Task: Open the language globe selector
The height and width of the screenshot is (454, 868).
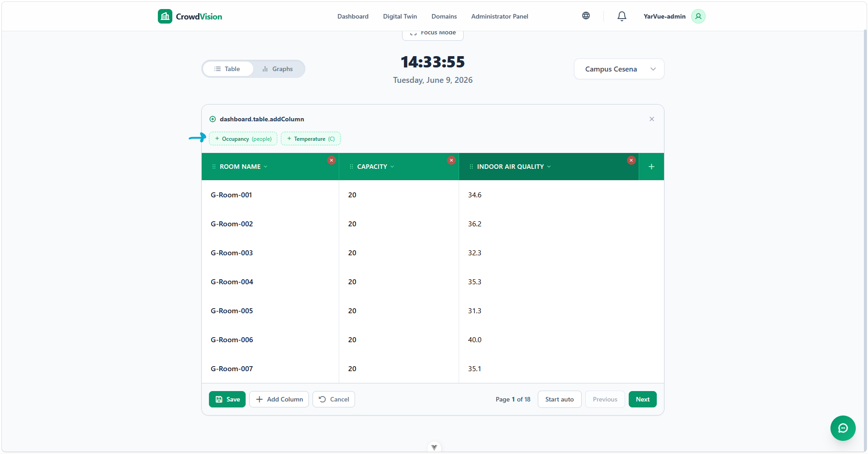Action: coord(586,16)
